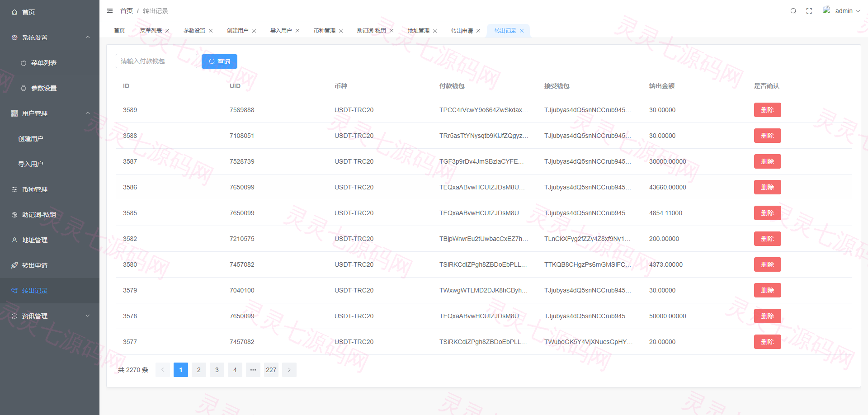Open 创建用户 sidebar item
Image resolution: width=868 pixels, height=415 pixels.
50,139
